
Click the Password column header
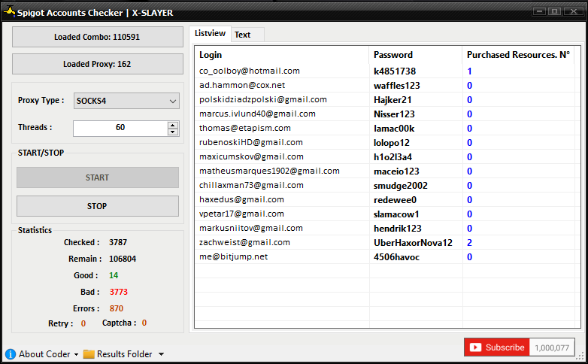tap(415, 55)
